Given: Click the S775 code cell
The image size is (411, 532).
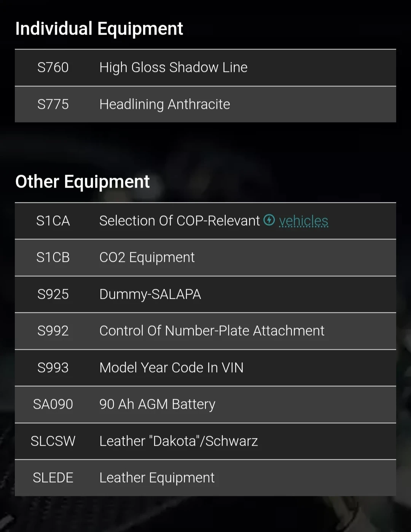Looking at the screenshot, I should [53, 104].
